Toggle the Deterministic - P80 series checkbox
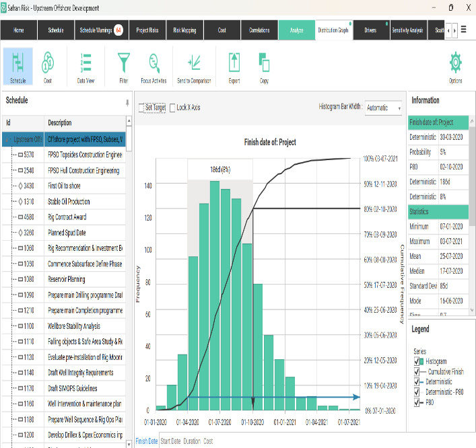476x448 pixels. [417, 392]
